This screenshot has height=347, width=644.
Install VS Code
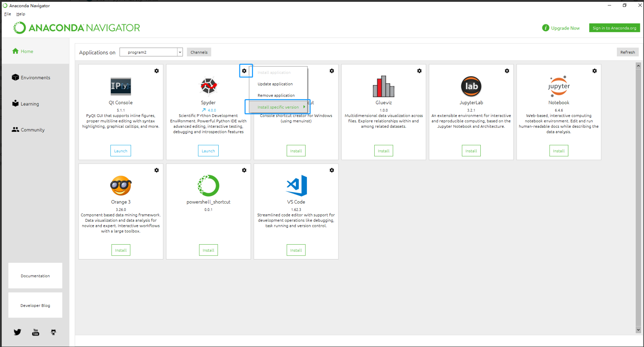(296, 250)
